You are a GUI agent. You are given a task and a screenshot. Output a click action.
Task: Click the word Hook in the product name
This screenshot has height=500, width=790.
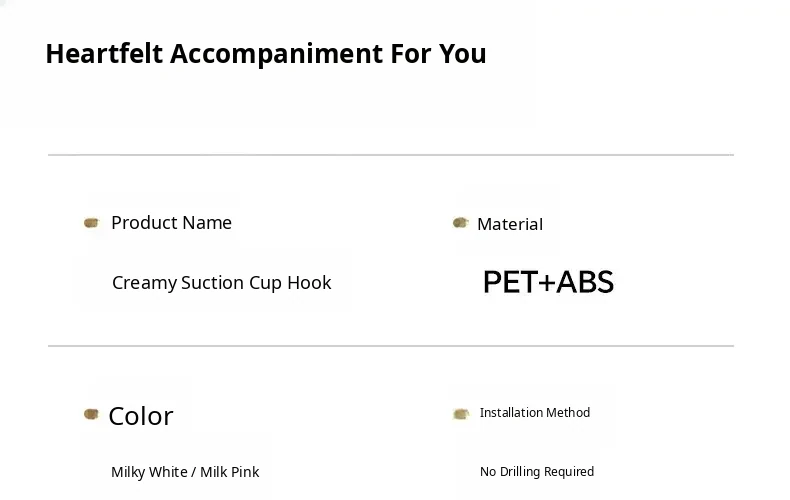309,283
